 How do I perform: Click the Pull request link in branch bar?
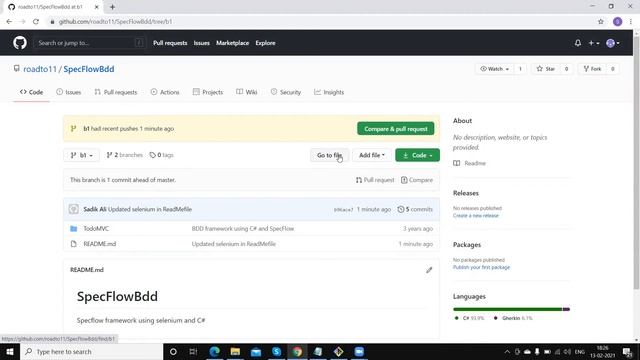[x=375, y=180]
